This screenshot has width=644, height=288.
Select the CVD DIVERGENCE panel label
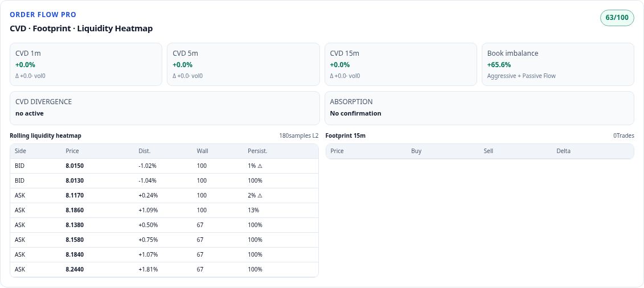(x=43, y=102)
